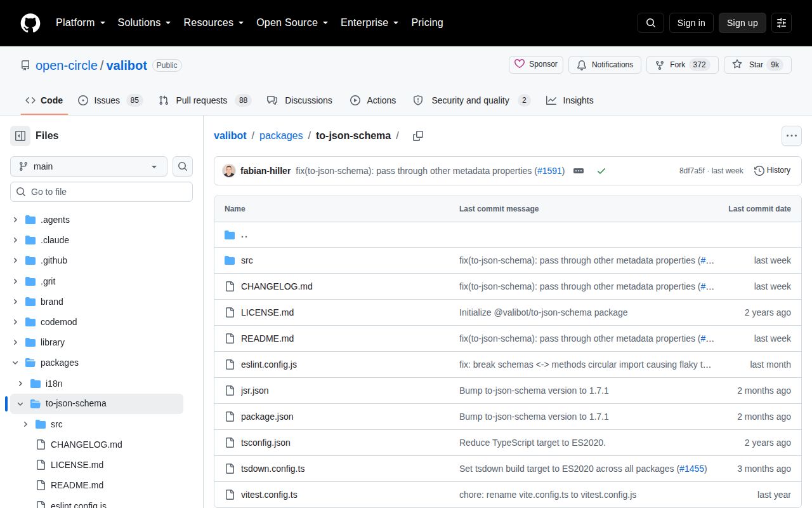
Task: Open fabian-hiller profile name link
Action: [x=266, y=171]
